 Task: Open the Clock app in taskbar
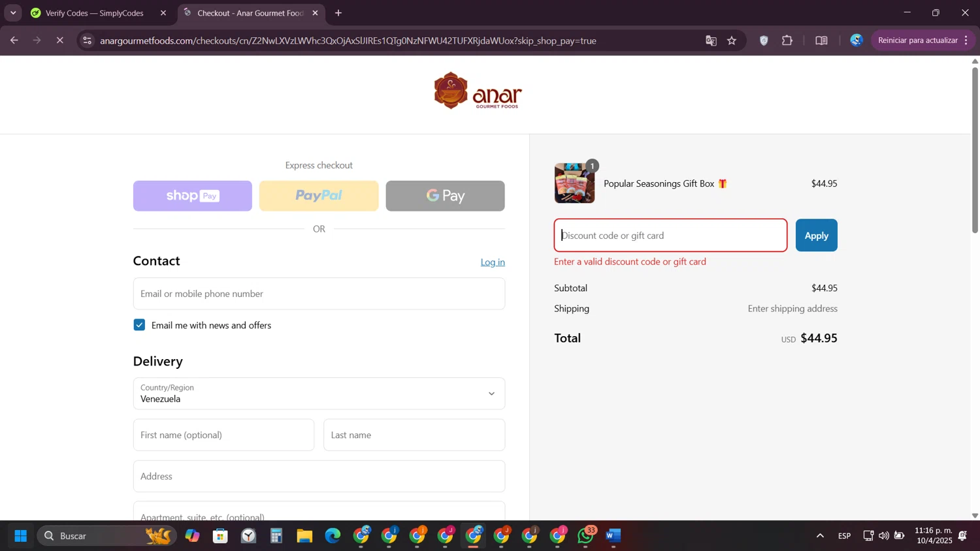coord(248,536)
